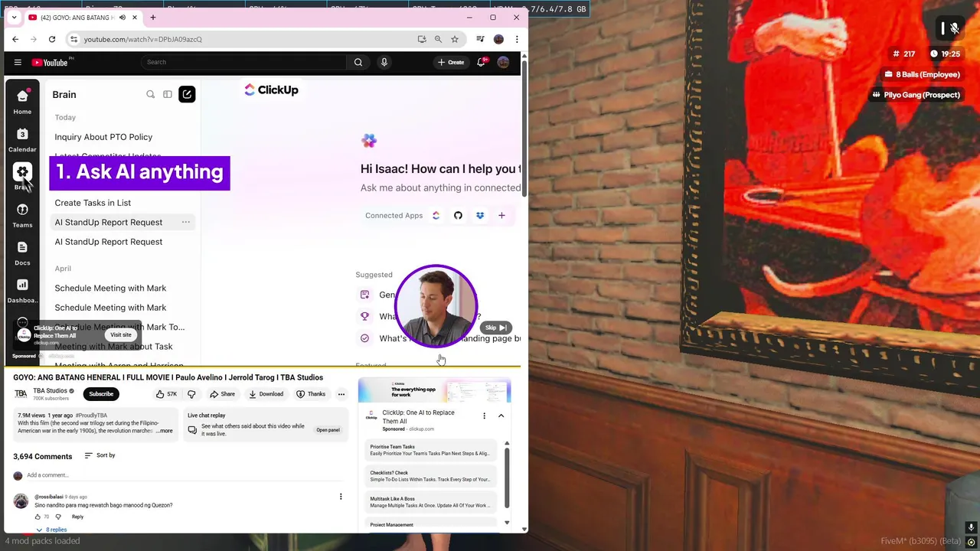Select the GOYO video browser tab
Image resolution: width=980 pixels, height=551 pixels.
click(x=83, y=18)
